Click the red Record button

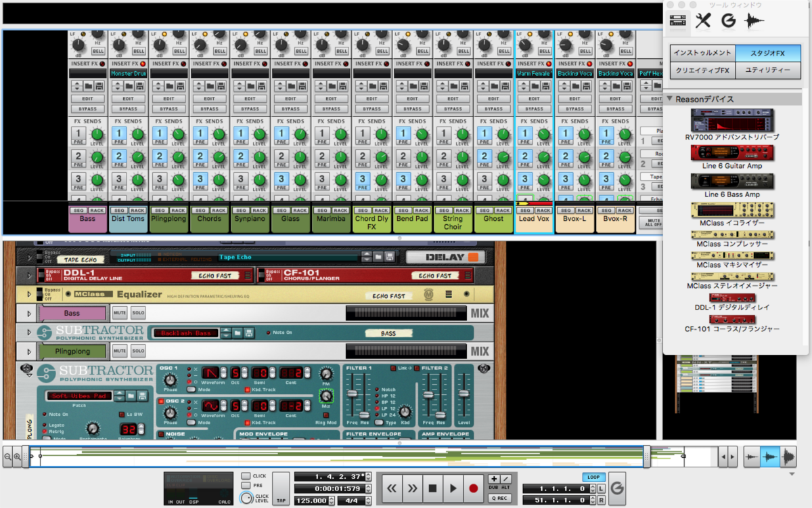[474, 488]
